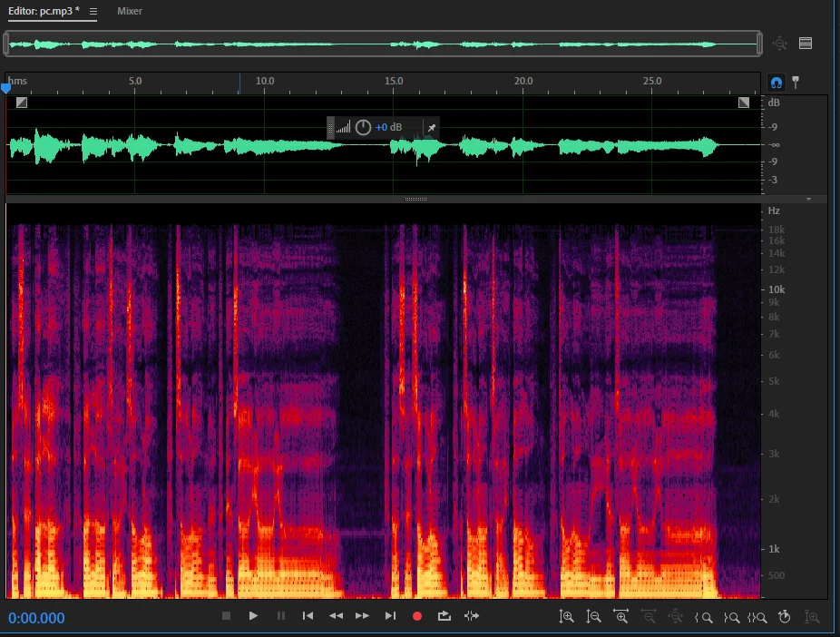Toggle Loop Playback icon
Image resolution: width=840 pixels, height=637 pixels.
click(x=444, y=616)
